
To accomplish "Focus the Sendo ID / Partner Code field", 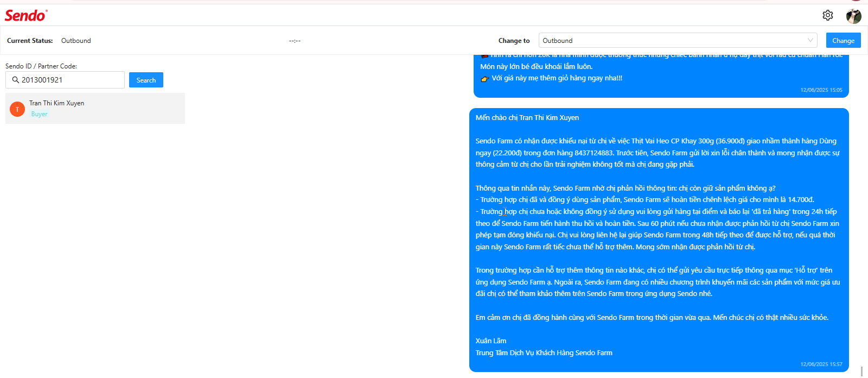I will tap(65, 80).
